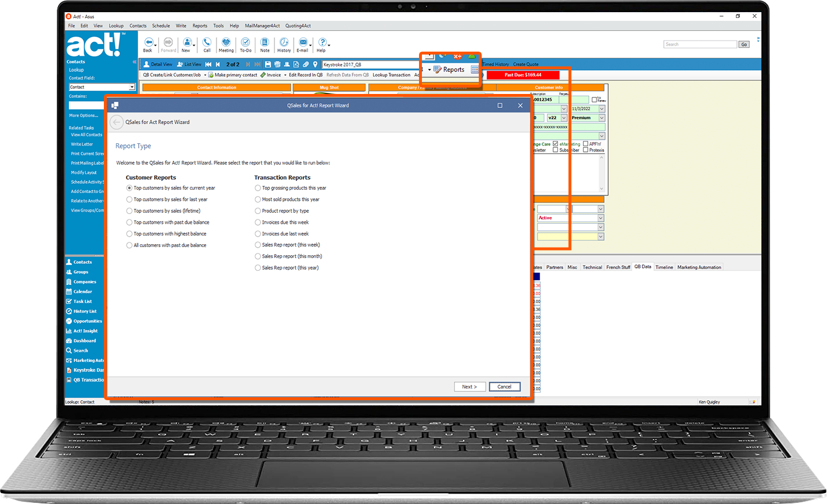Open the Active status dropdown

tap(601, 218)
